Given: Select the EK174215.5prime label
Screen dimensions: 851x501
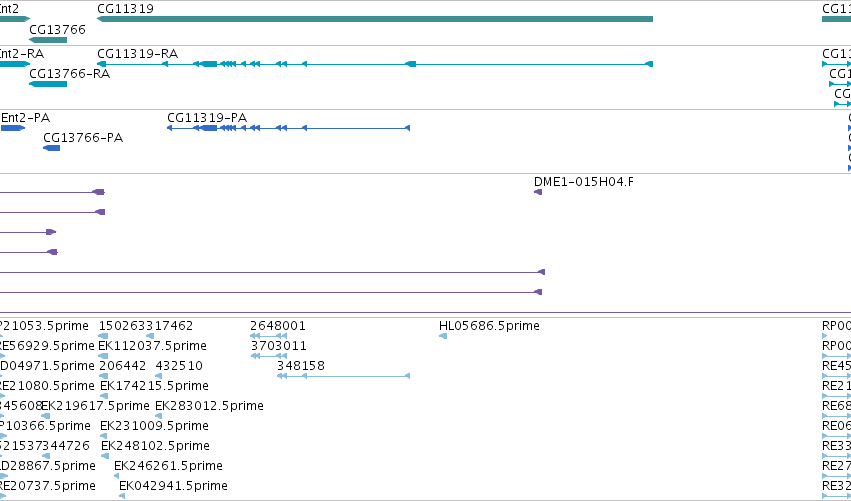Looking at the screenshot, I should pyautogui.click(x=154, y=386).
